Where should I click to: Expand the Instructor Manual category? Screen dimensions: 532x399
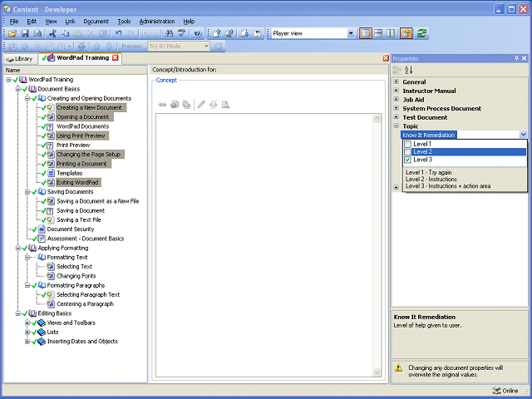[x=396, y=91]
